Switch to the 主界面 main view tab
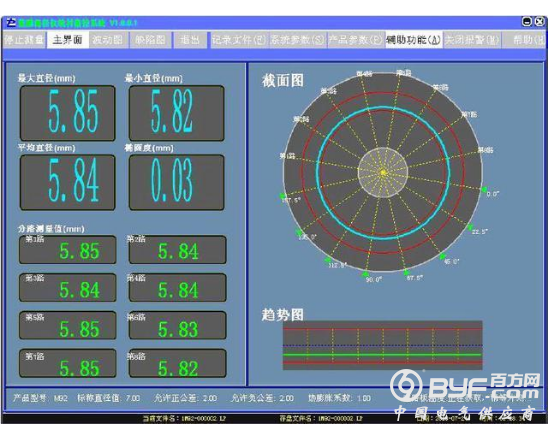Screen dimensions: 550x431 67,40
